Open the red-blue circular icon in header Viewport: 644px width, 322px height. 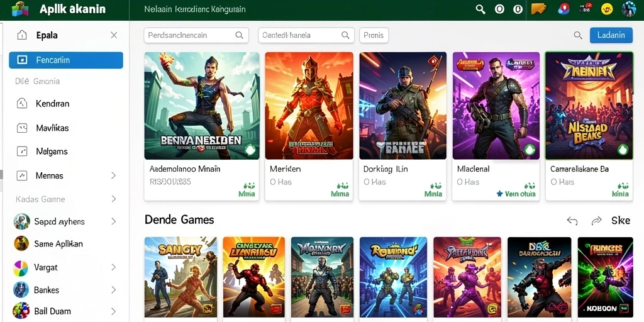point(564,9)
